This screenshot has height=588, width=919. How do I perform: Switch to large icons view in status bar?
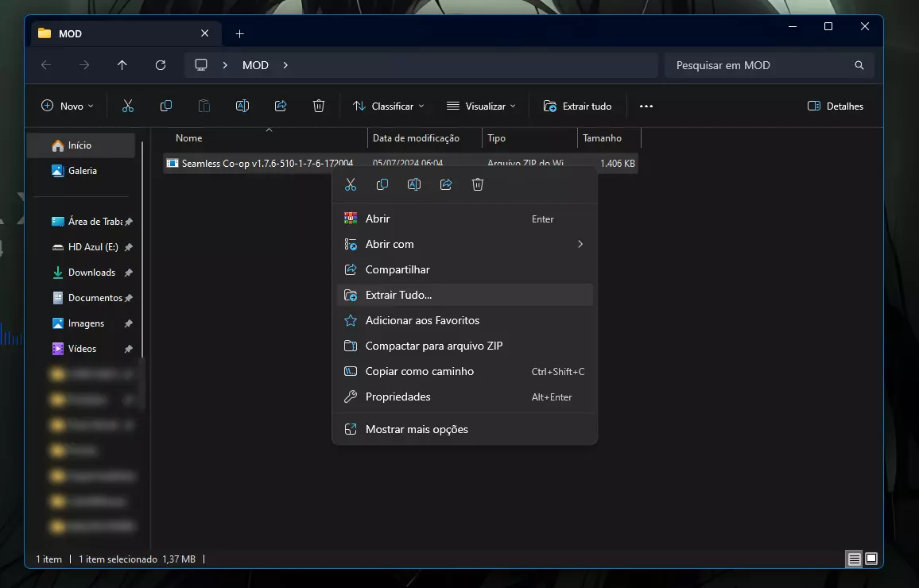[x=871, y=559]
